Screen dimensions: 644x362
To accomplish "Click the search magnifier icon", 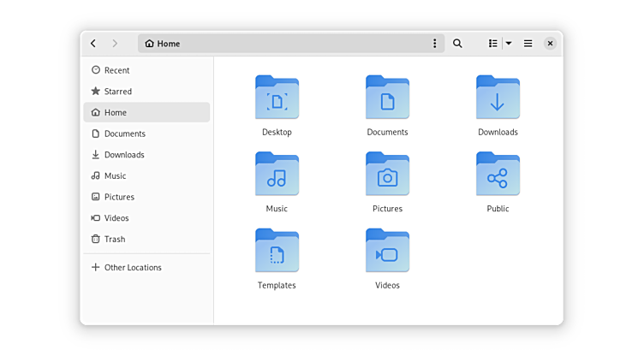I will pos(457,44).
